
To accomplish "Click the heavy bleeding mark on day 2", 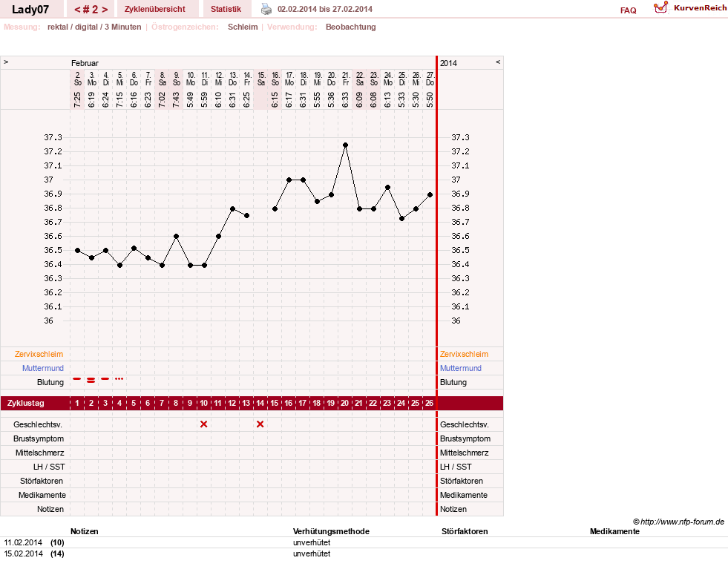I will [x=91, y=380].
